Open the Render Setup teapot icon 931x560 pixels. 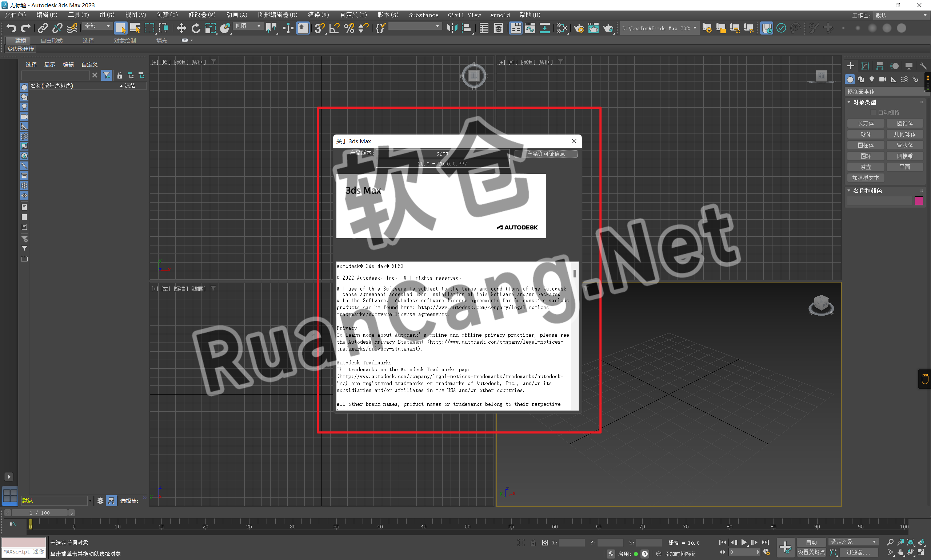pyautogui.click(x=579, y=28)
